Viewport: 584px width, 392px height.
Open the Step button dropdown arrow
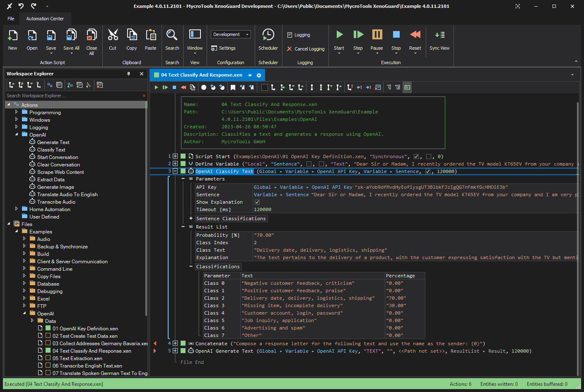tap(358, 53)
